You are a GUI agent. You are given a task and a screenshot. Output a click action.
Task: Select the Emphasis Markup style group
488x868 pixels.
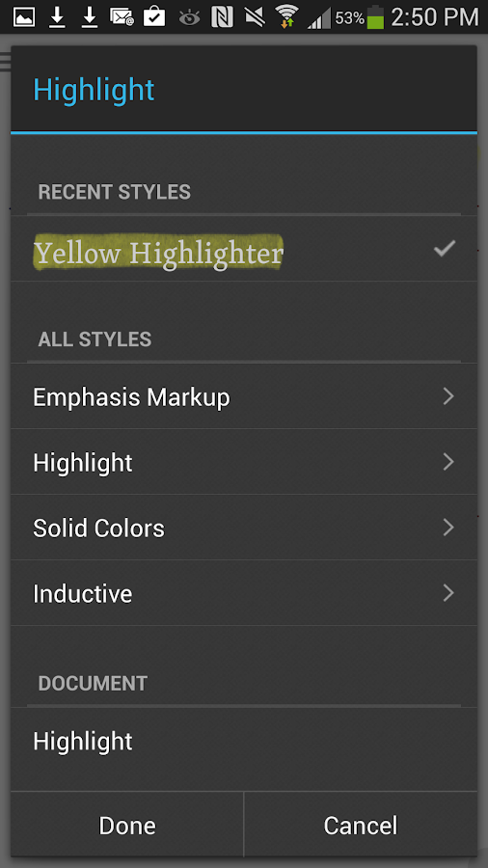click(243, 396)
